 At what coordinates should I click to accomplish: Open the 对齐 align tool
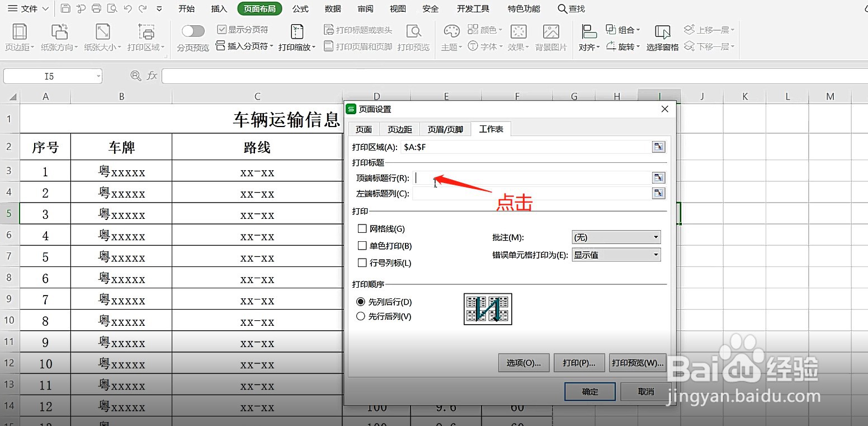tap(589, 38)
